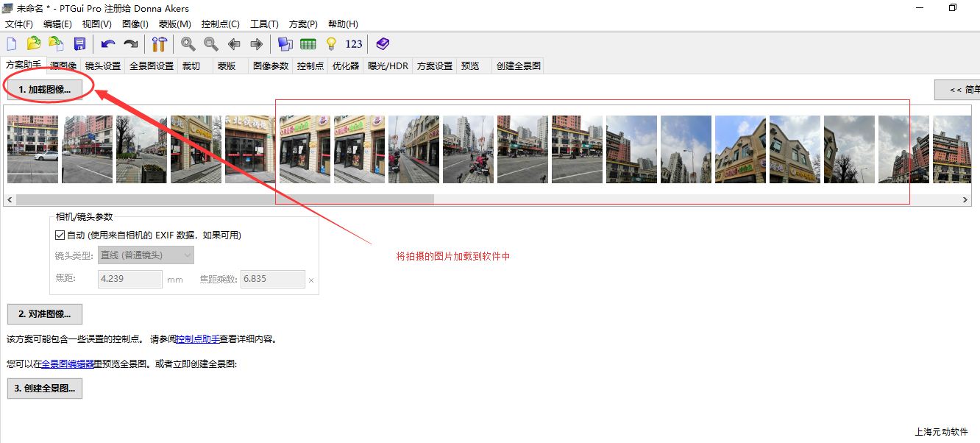The image size is (980, 443).
Task: Click the Redo arrow icon
Action: click(131, 44)
